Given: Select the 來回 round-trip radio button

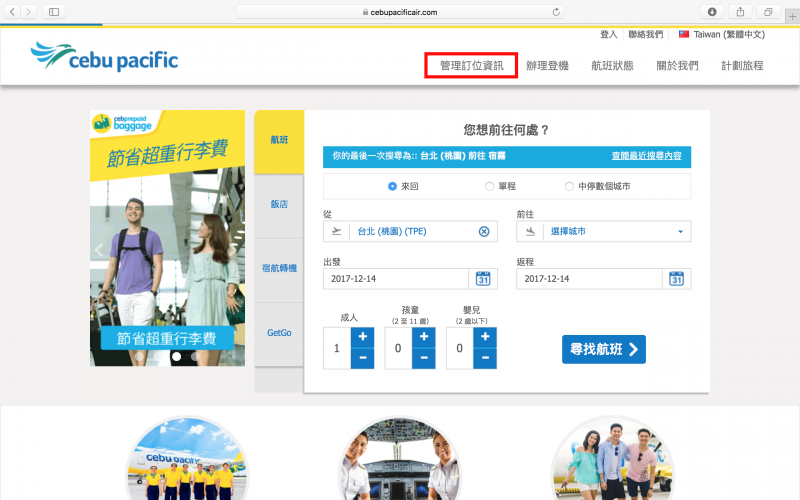Looking at the screenshot, I should 392,186.
